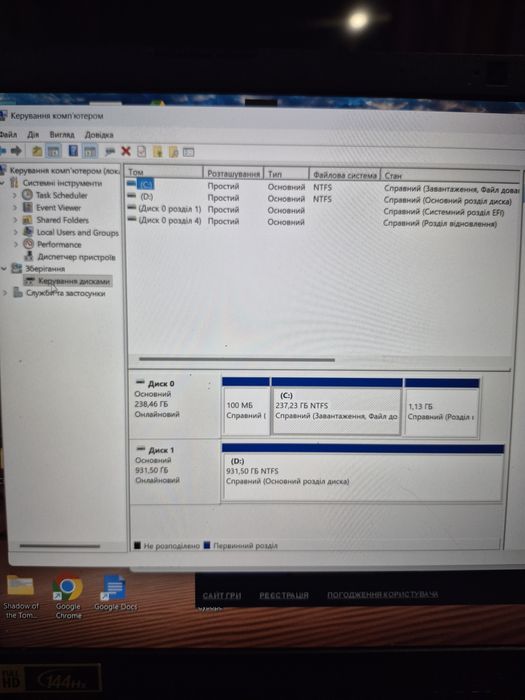Sort by the Розташування column header
The image size is (525, 700).
(233, 173)
